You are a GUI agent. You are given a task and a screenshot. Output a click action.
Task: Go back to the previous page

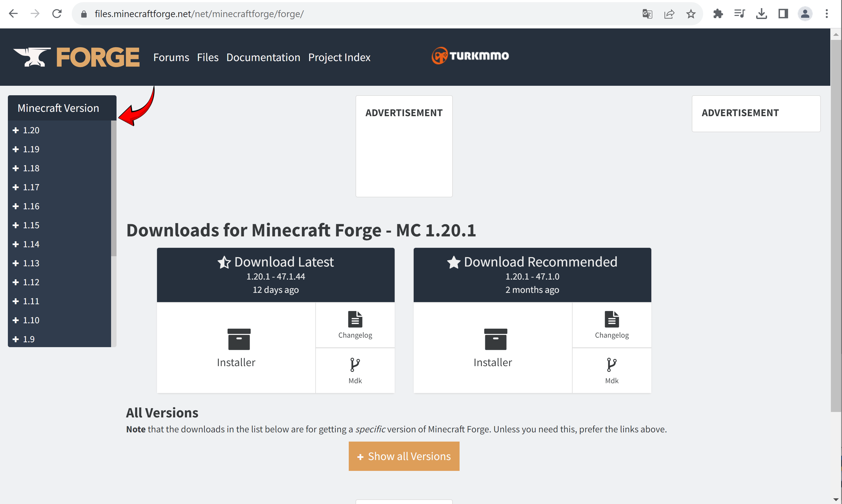click(13, 14)
